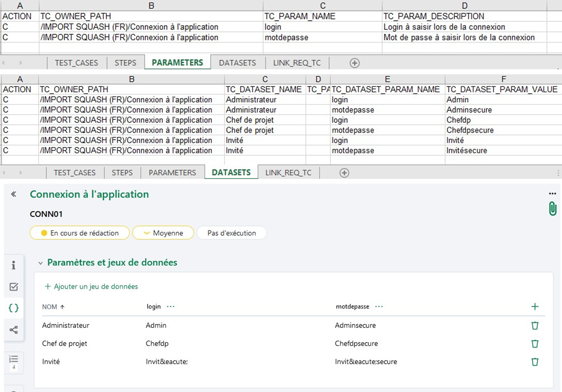Select the test steps checklist icon
Viewport: 562px width, 392px height.
click(x=14, y=287)
